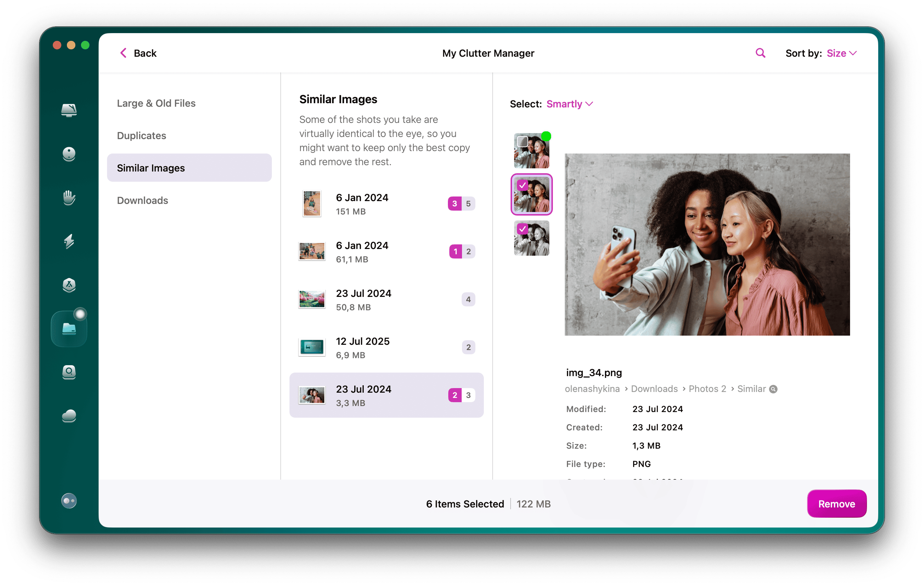Click the disk search icon in sidebar
Viewport: 924px width, 586px height.
pos(69,372)
